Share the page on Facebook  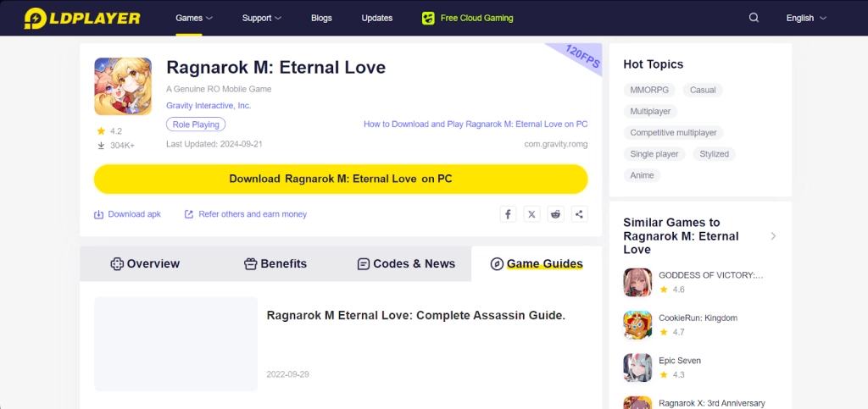pyautogui.click(x=508, y=214)
